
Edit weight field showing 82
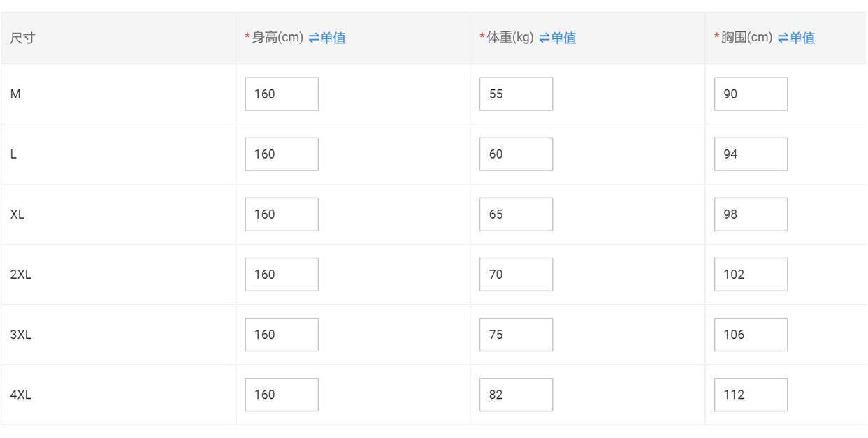516,394
